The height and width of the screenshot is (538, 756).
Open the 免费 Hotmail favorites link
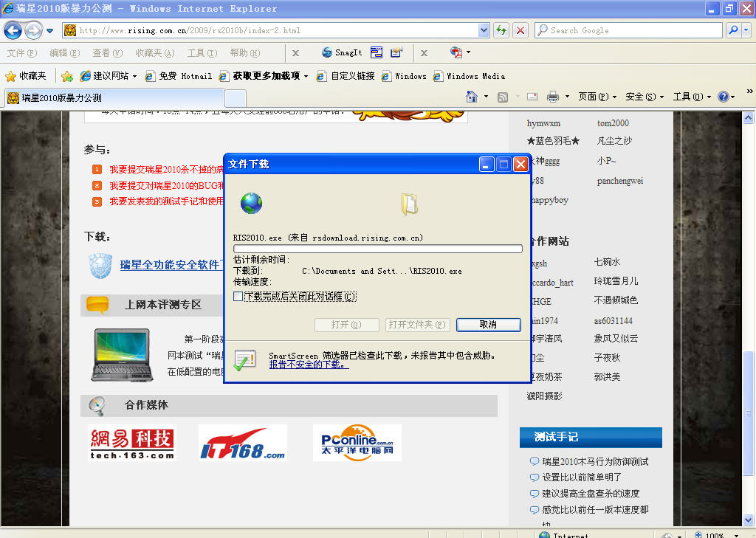click(x=179, y=76)
